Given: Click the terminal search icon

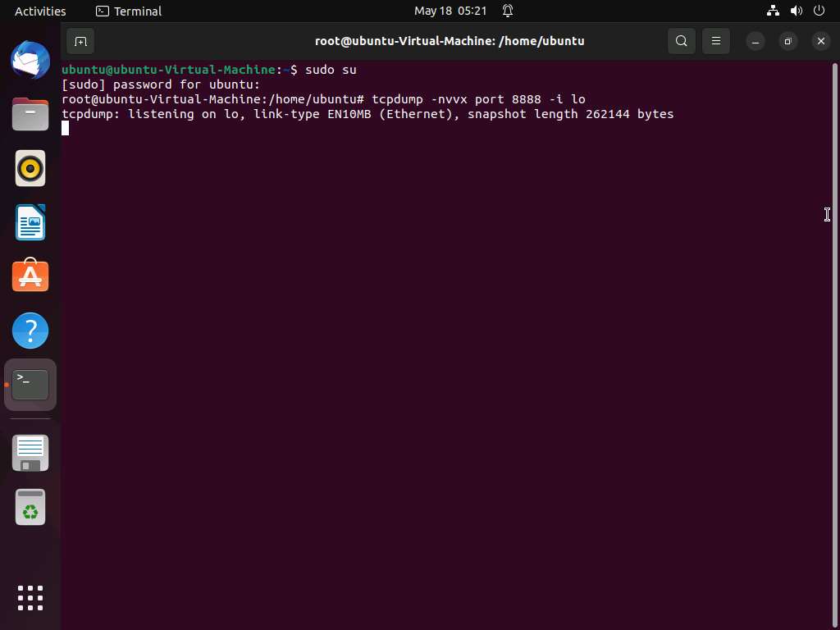Looking at the screenshot, I should [681, 41].
